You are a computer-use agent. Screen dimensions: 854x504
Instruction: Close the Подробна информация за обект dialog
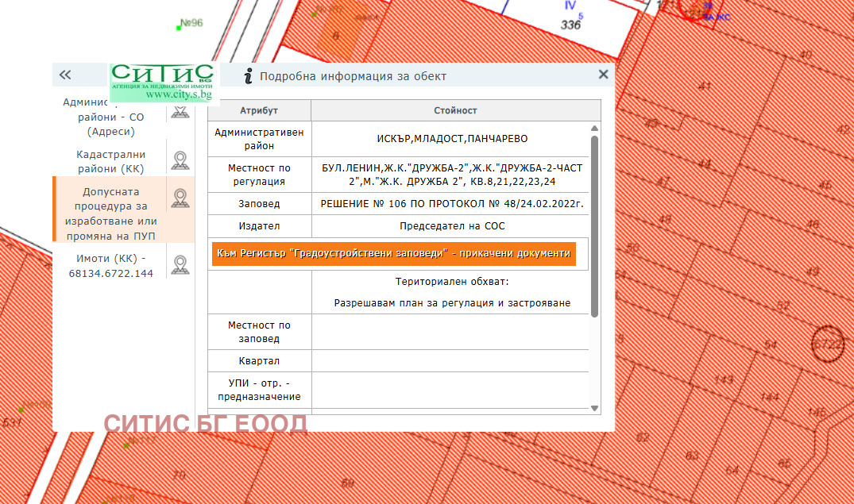point(603,75)
